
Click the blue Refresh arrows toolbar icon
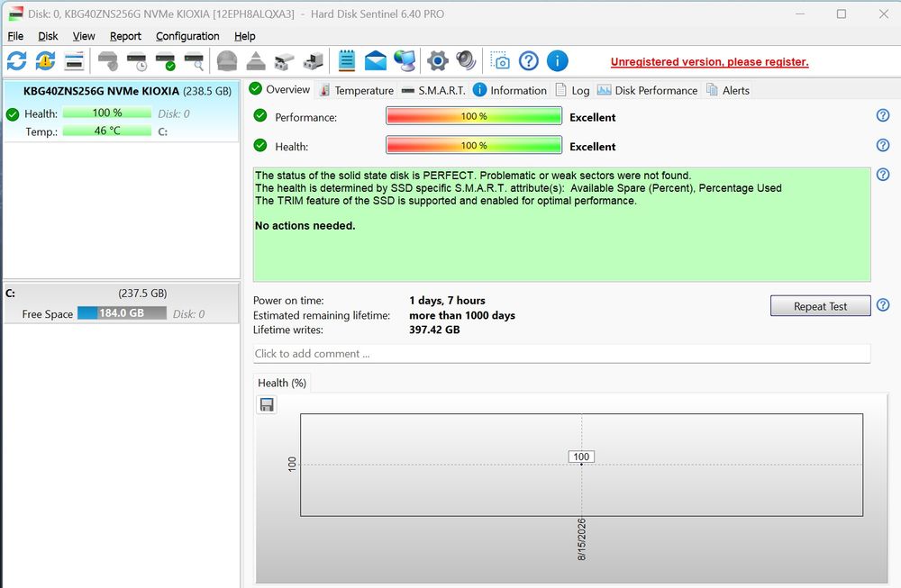point(16,61)
